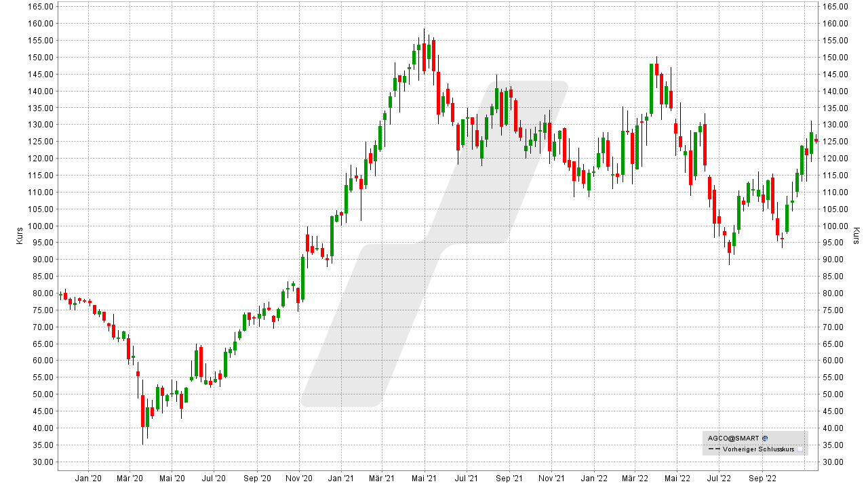Click the Nov '20 date label
Screen dimensions: 868x488
pos(298,478)
